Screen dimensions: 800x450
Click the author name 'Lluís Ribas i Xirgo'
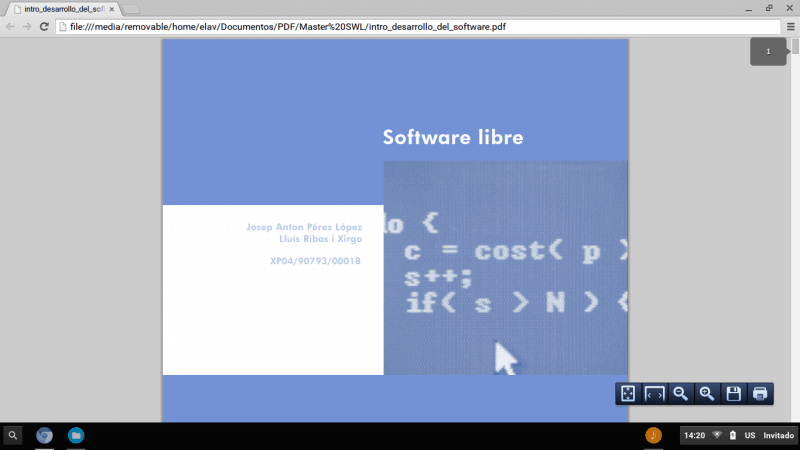(320, 239)
